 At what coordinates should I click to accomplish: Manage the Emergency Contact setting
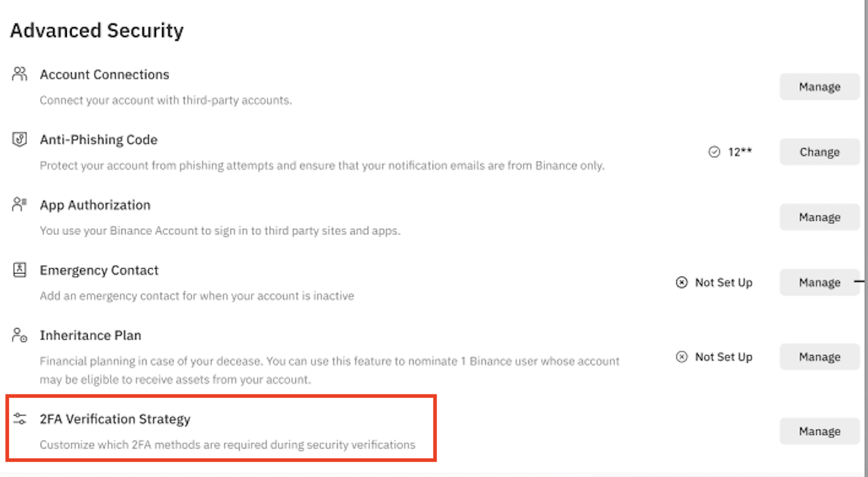coord(820,283)
